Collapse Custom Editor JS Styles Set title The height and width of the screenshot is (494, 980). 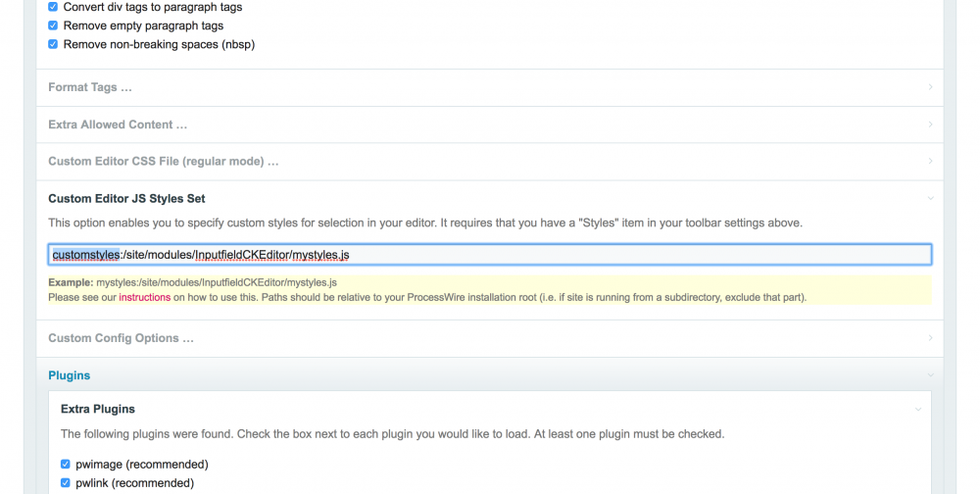pyautogui.click(x=126, y=199)
